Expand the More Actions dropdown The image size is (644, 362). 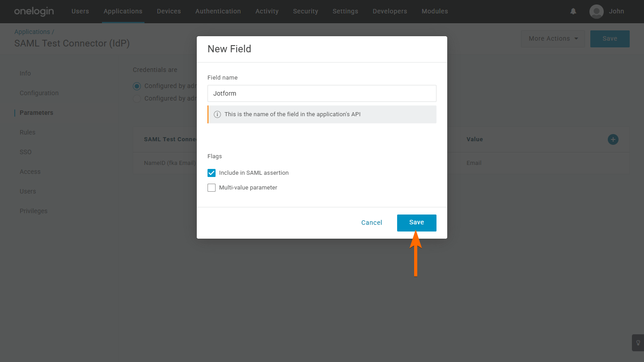553,39
